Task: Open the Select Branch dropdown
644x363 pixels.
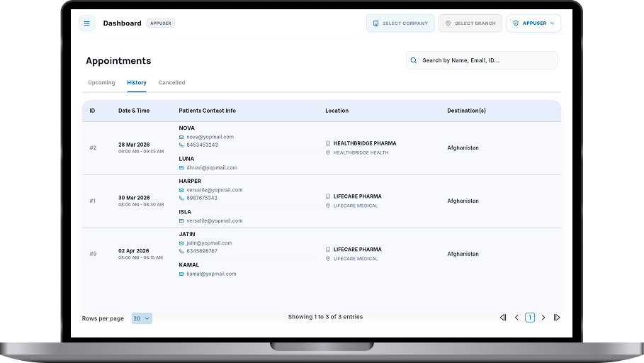Action: tap(470, 23)
